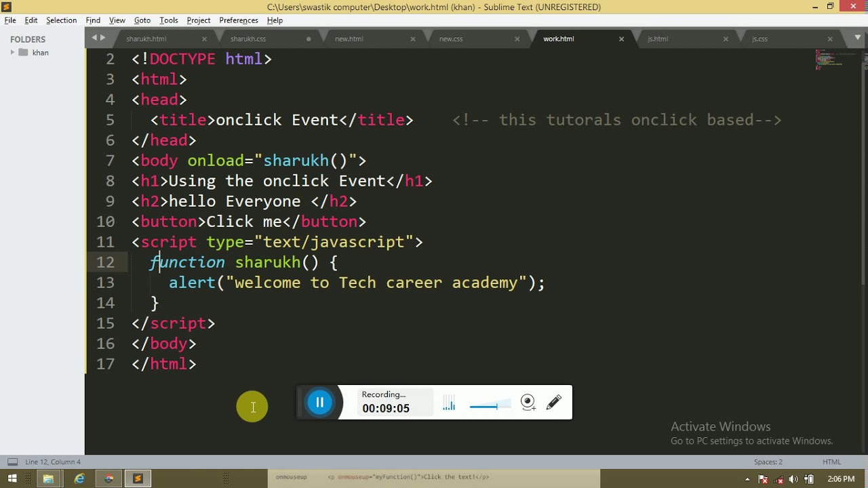
Task: Click the FOLDERS sidebar heading
Action: pyautogui.click(x=28, y=39)
